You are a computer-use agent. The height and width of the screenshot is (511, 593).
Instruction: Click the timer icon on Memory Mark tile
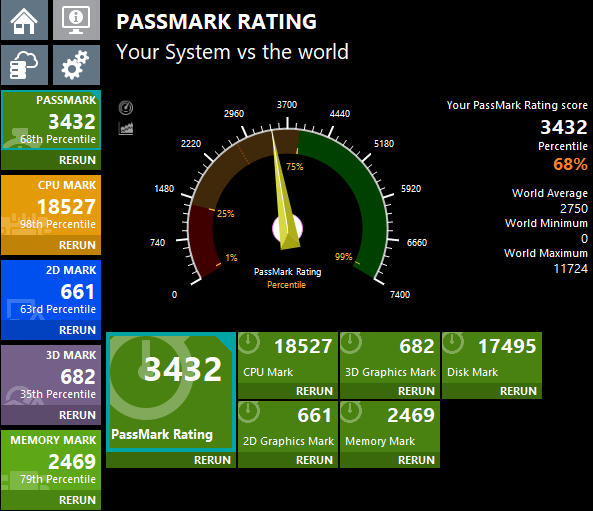tap(351, 412)
